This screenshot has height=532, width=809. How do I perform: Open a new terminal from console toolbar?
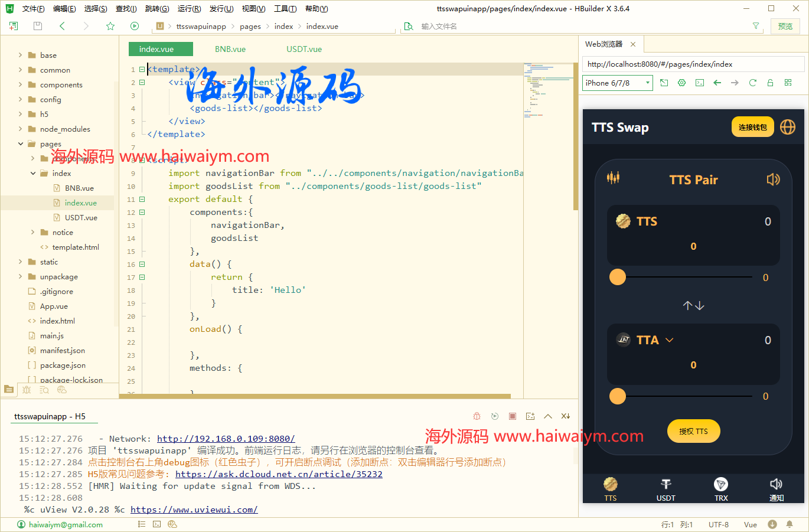click(x=530, y=416)
